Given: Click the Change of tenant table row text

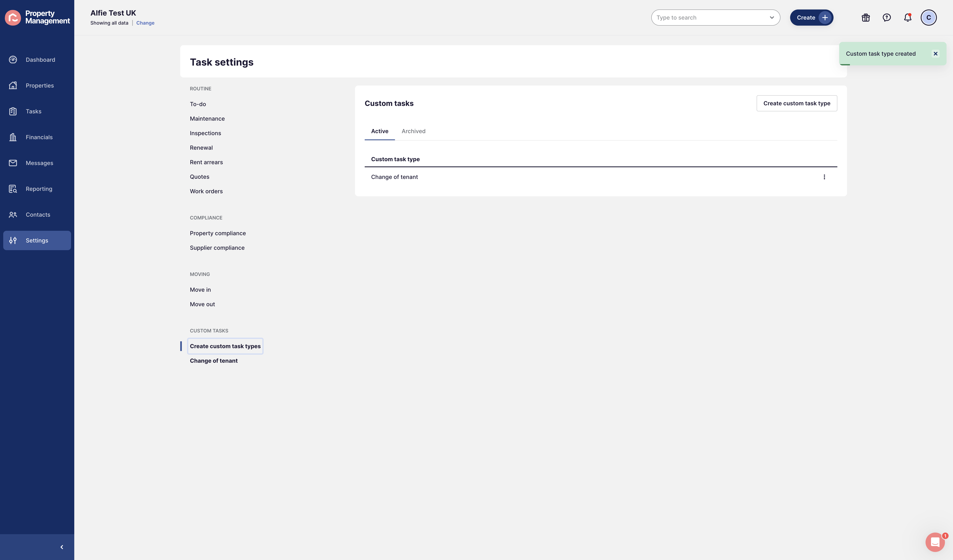Looking at the screenshot, I should [394, 177].
